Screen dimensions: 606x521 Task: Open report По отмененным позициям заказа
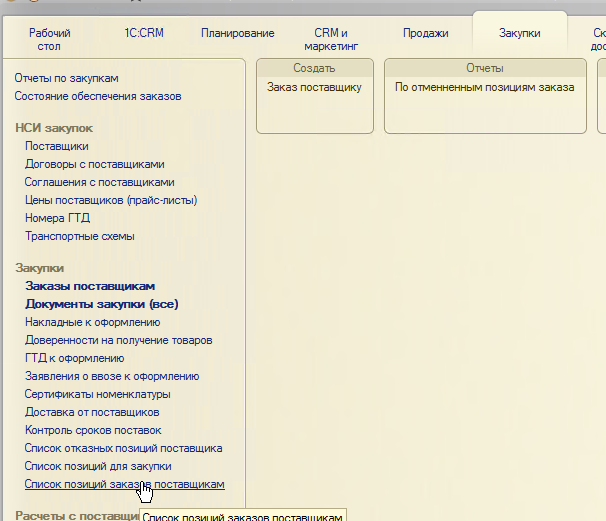[484, 88]
